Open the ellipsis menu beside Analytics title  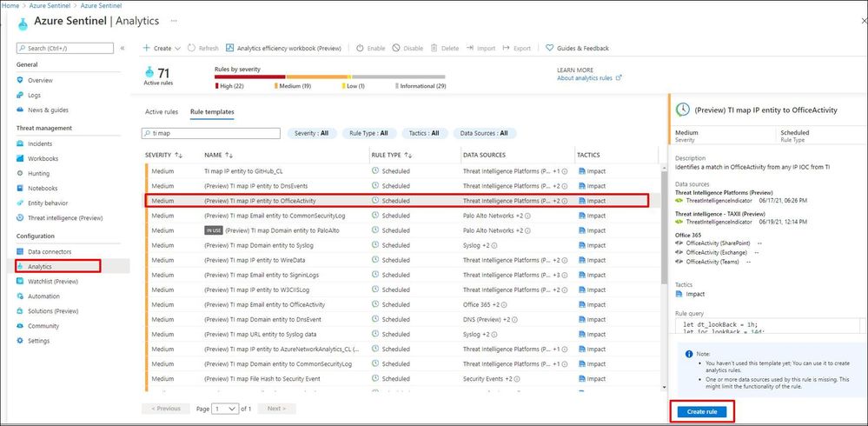point(174,21)
